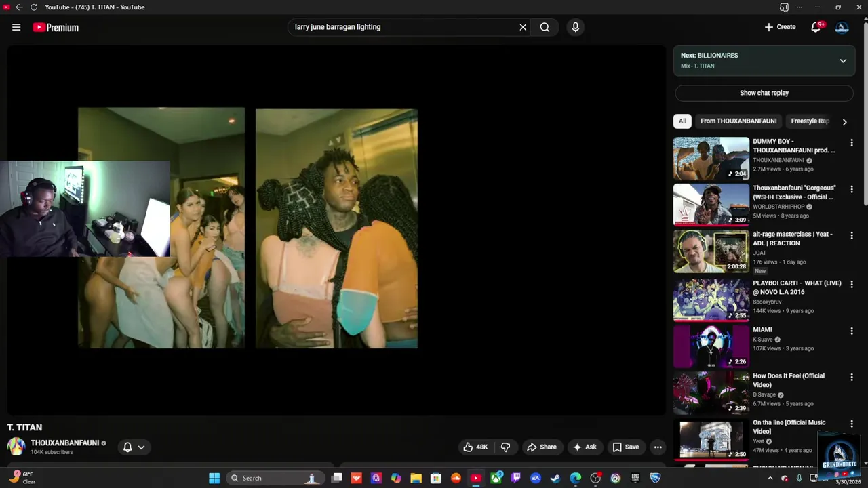Open options for alt-rage masterclass video
Image resolution: width=868 pixels, height=488 pixels.
pyautogui.click(x=851, y=235)
